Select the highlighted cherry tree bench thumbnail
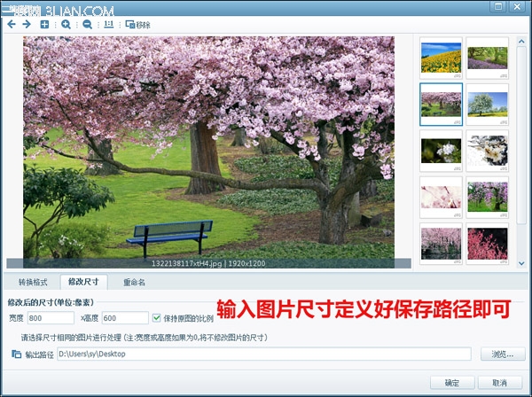This screenshot has height=397, width=532. 441,105
